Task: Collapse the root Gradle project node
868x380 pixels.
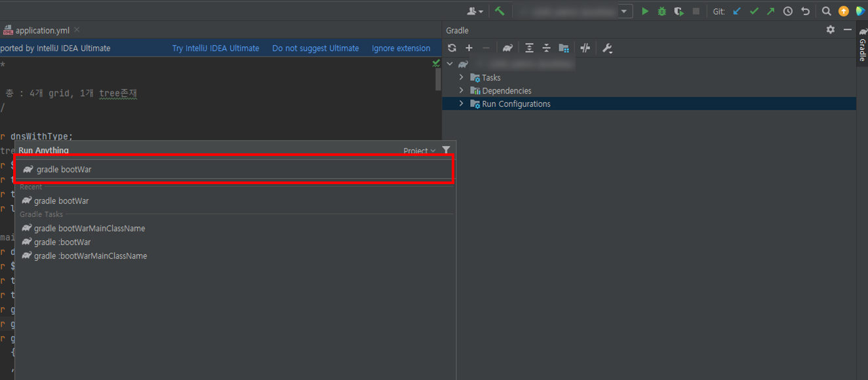Action: [x=450, y=64]
